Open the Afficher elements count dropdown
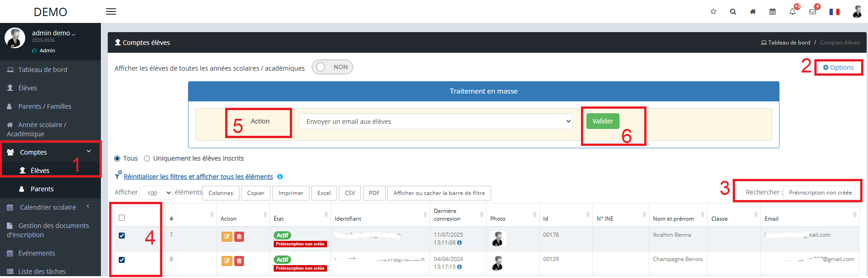The image size is (868, 278). pyautogui.click(x=156, y=193)
